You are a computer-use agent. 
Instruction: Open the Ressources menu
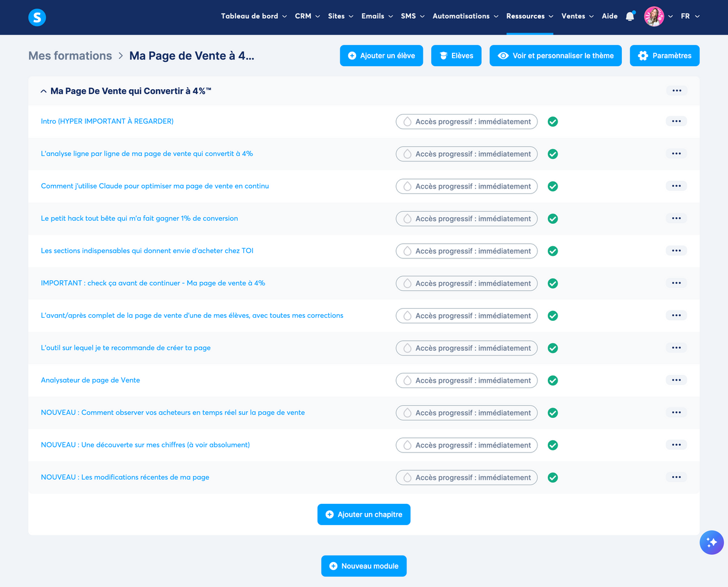[530, 16]
